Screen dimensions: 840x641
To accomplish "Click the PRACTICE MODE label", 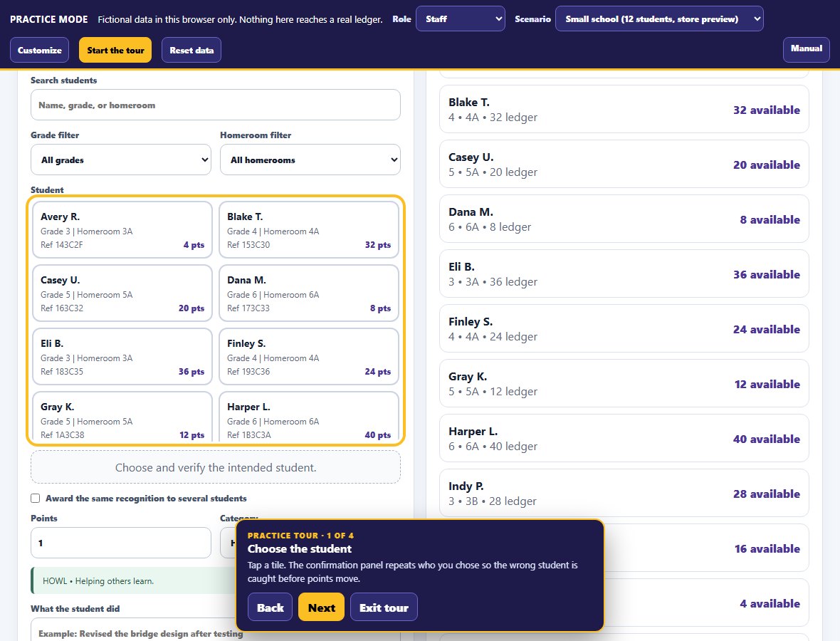I will 48,19.
